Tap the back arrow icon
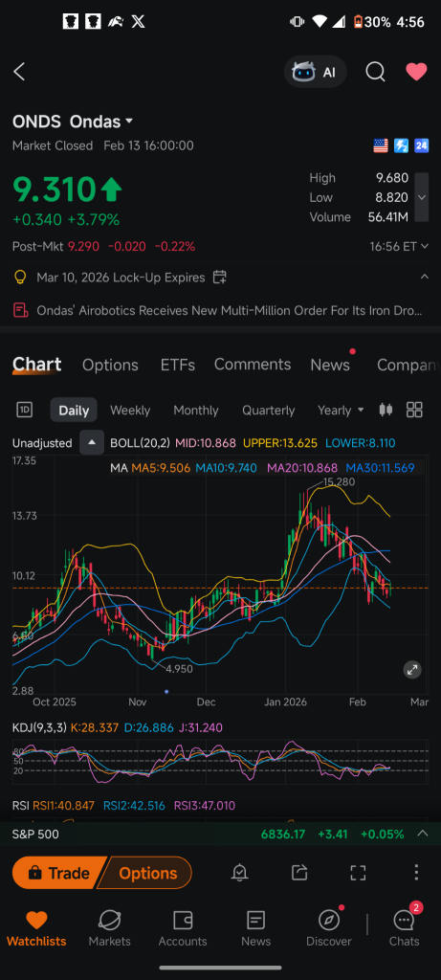 19,72
